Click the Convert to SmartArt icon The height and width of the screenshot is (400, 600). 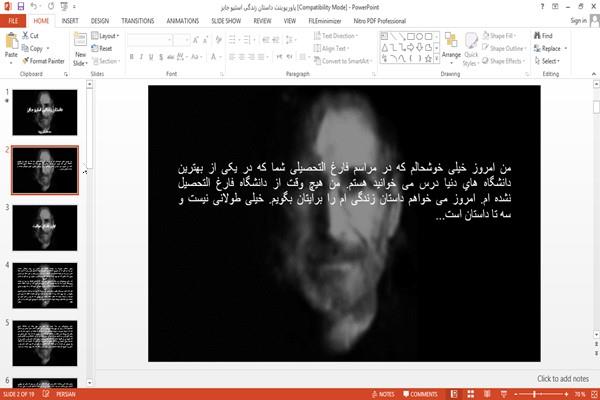click(x=317, y=61)
